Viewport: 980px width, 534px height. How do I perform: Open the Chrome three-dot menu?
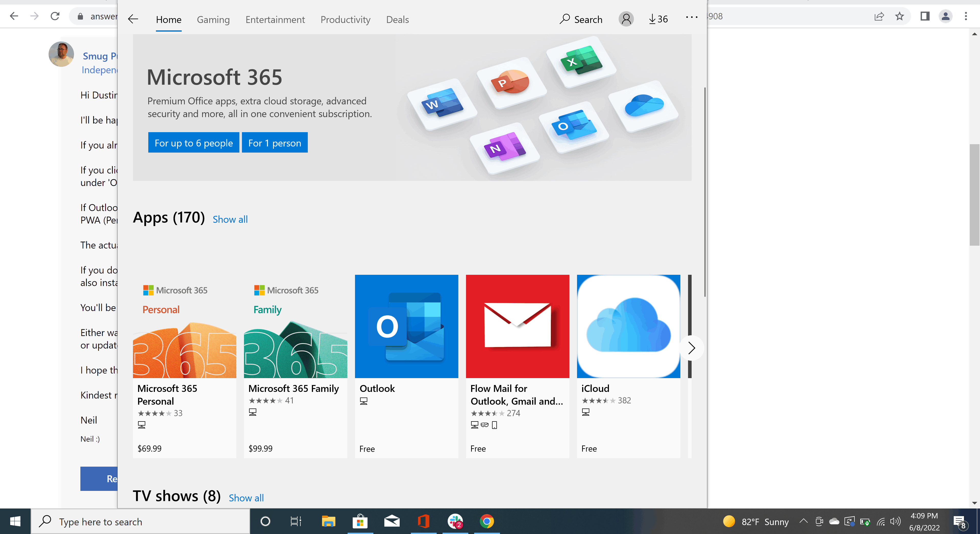tap(966, 16)
